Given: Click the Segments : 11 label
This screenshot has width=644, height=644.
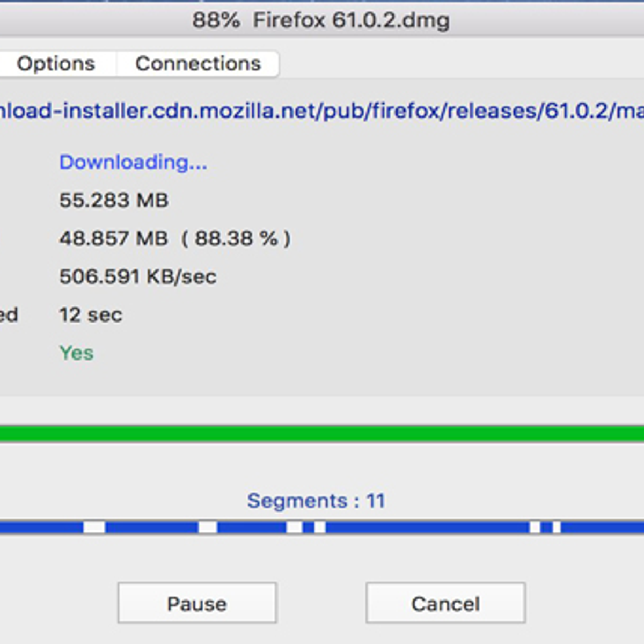Looking at the screenshot, I should pos(316,501).
